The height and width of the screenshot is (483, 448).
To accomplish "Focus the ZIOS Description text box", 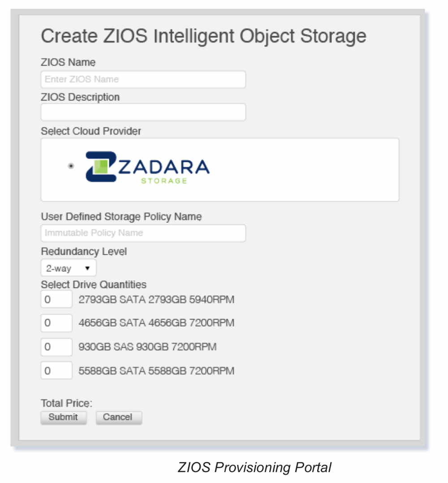I will coord(143,112).
